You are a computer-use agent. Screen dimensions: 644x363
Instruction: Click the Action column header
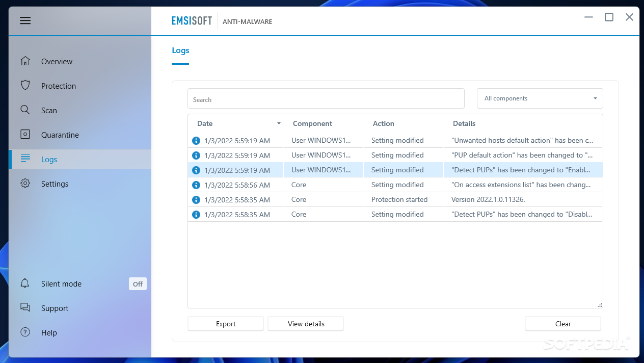(x=384, y=123)
